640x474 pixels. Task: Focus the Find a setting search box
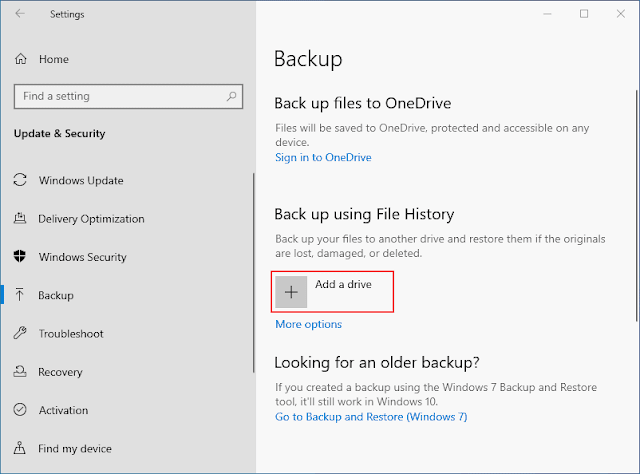point(128,96)
